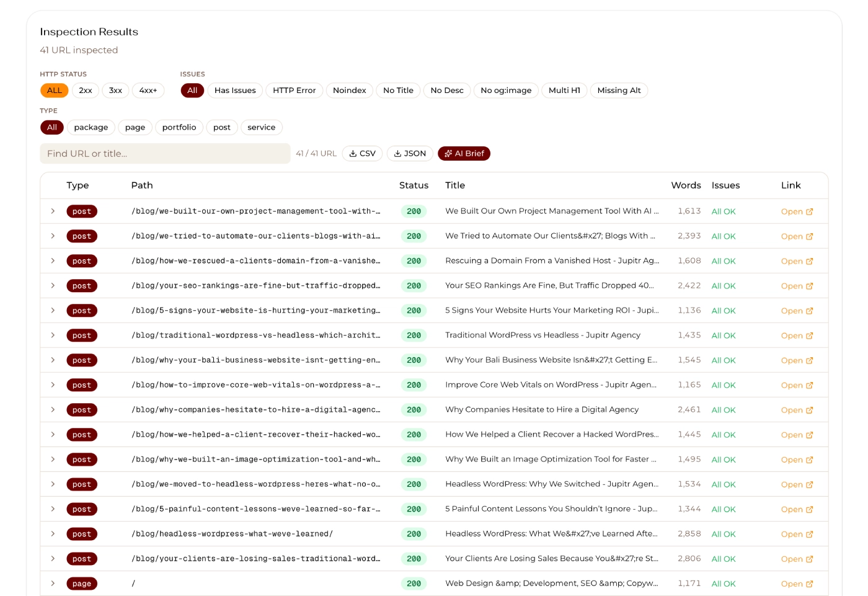Filter results by Noindex
Viewport: 868px width, 596px height.
[x=350, y=91]
